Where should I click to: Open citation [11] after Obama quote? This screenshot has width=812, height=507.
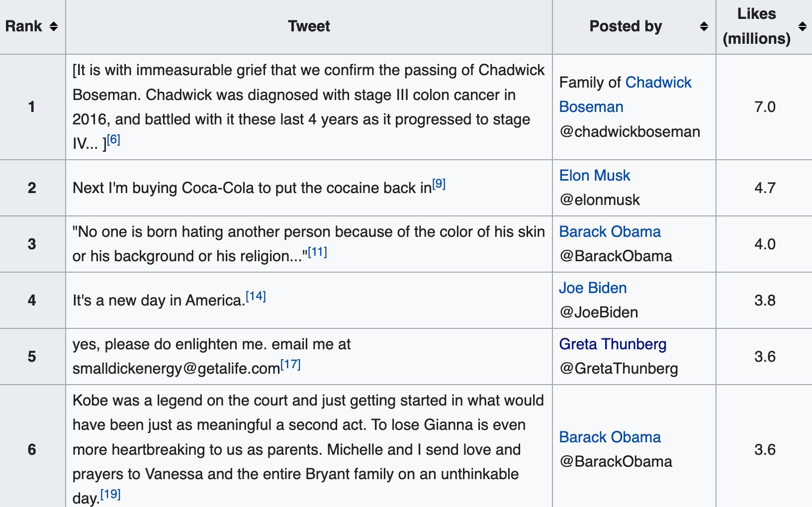[x=317, y=252]
